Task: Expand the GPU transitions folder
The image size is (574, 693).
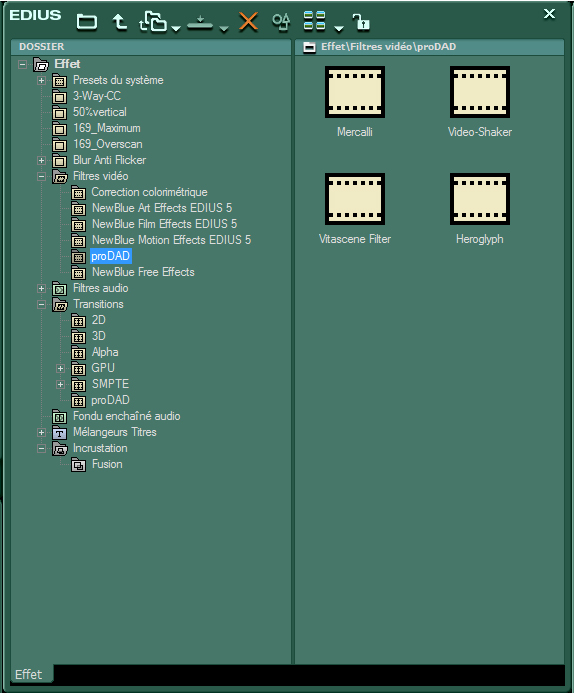Action: (61, 369)
